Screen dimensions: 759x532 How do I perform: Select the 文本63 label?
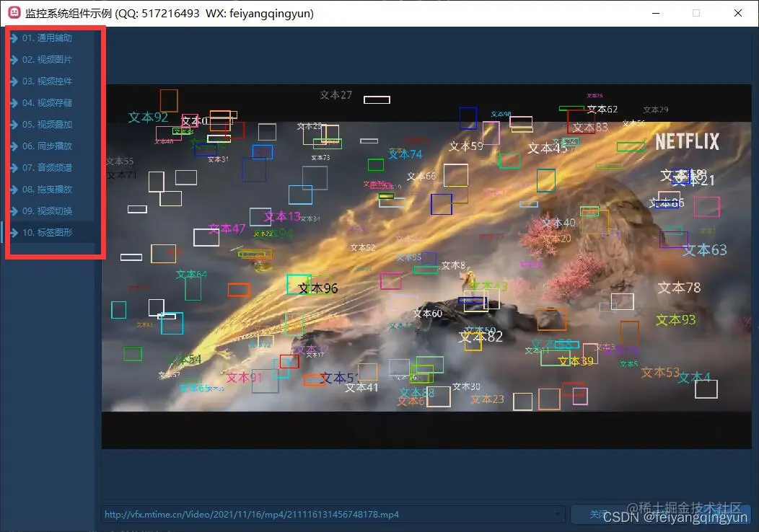(x=705, y=250)
